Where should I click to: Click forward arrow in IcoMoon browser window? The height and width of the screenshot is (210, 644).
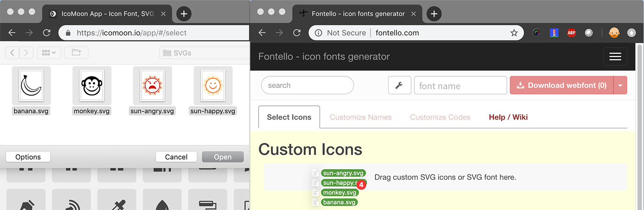click(29, 33)
